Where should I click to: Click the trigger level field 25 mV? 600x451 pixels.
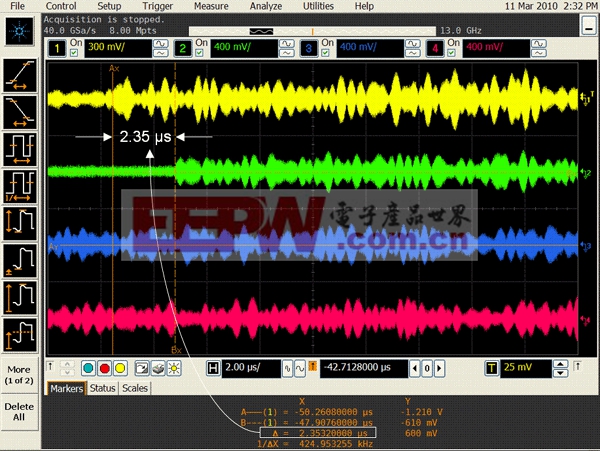(x=525, y=368)
